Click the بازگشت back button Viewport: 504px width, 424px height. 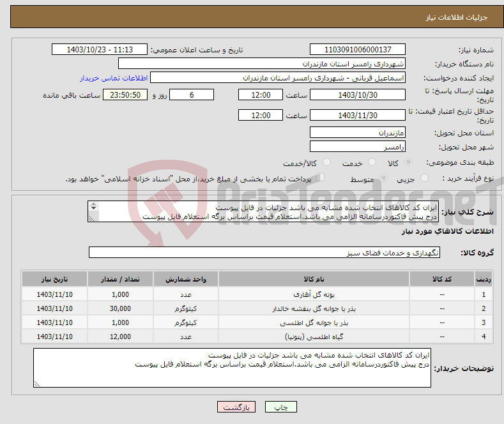[x=236, y=407]
